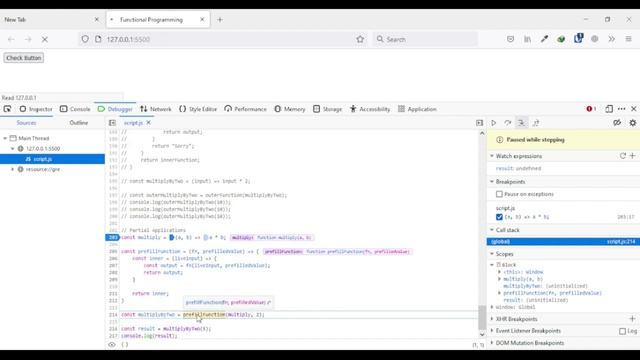This screenshot has height=360, width=640.
Task: Bookmark this page with the star icon
Action: [x=360, y=39]
